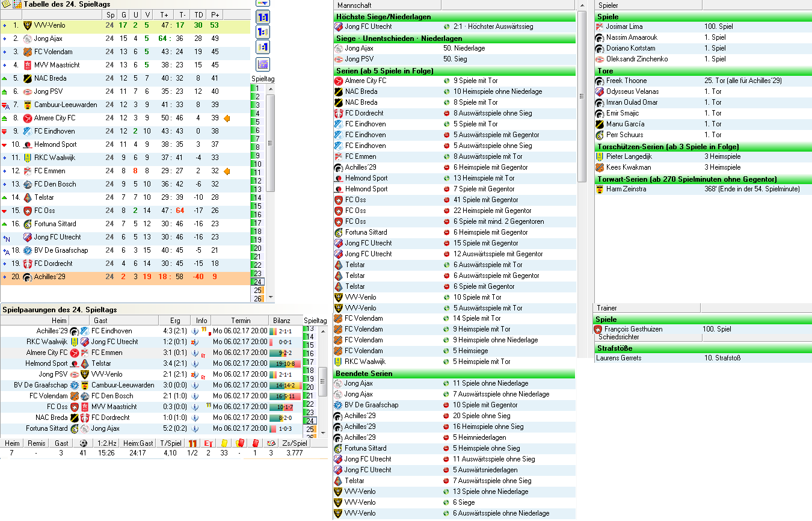This screenshot has height=521, width=812.
Task: Click the 'Beendete Serien' section header
Action: click(x=455, y=374)
